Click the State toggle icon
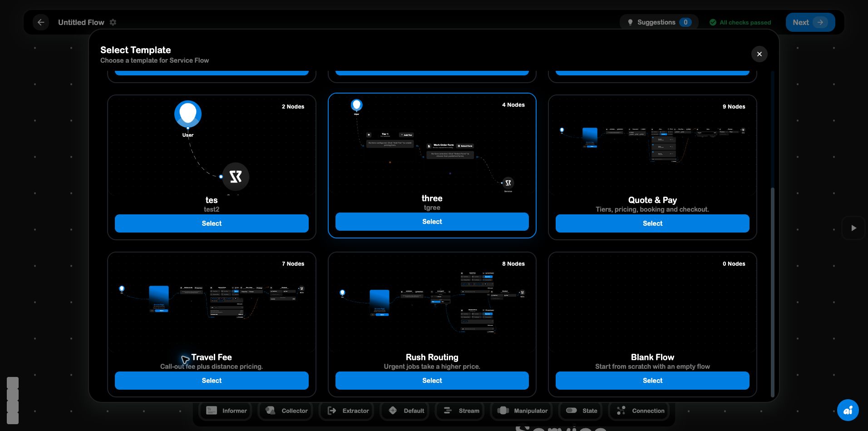The width and height of the screenshot is (868, 431). pos(572,410)
